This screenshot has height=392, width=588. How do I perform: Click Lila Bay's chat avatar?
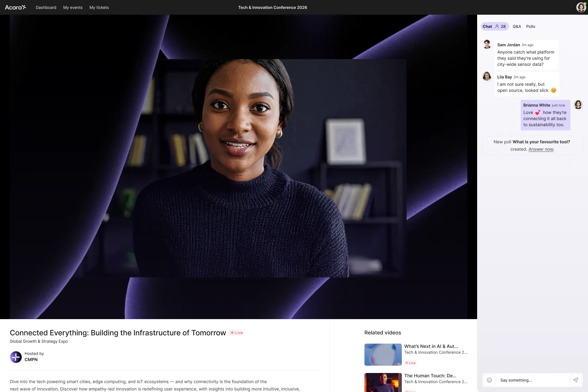point(487,76)
